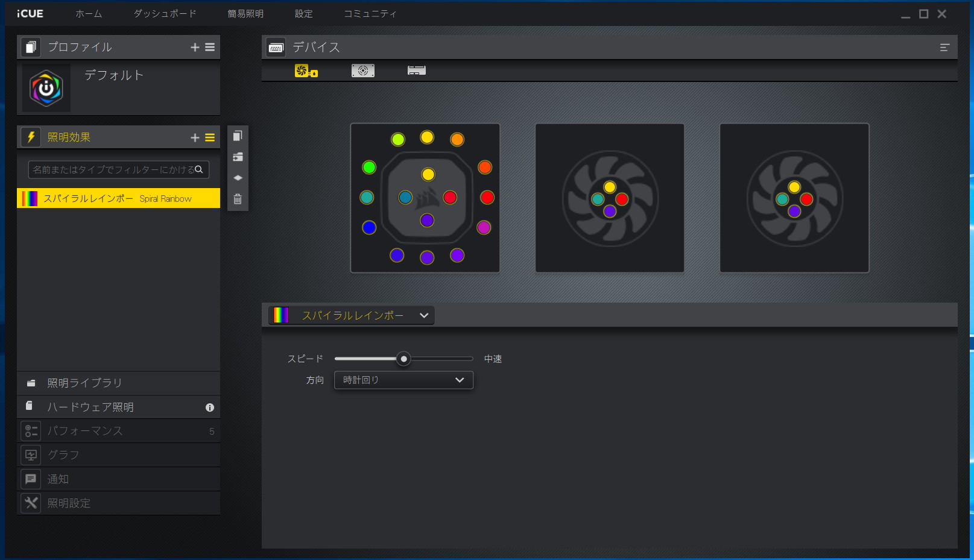
Task: Open the 設定 menu
Action: (x=304, y=13)
